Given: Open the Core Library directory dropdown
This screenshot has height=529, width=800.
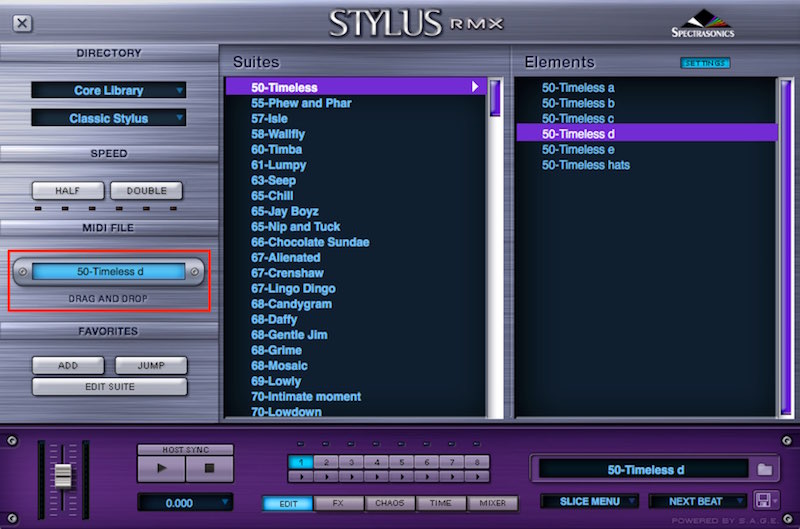Looking at the screenshot, I should [x=109, y=90].
